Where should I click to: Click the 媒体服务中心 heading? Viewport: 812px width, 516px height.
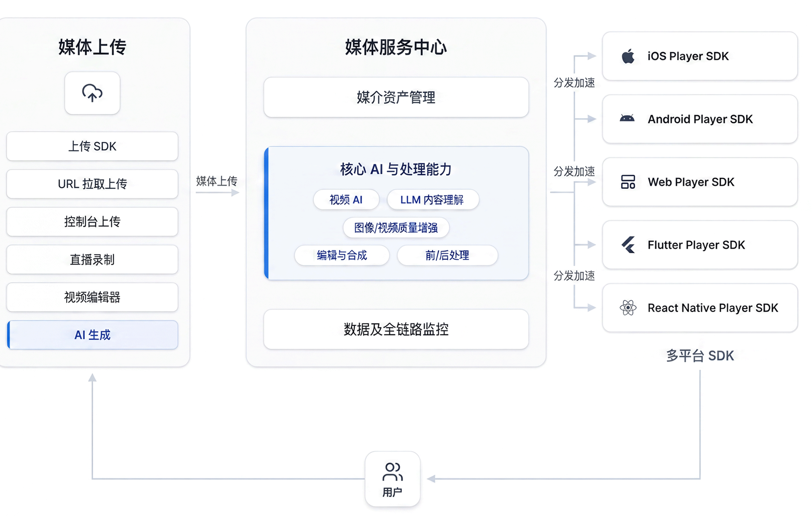coord(396,47)
